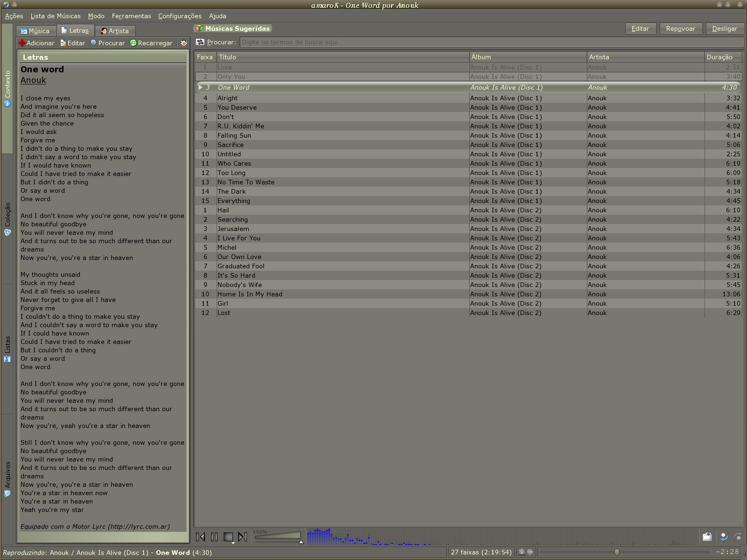Select the track 'Alright'
This screenshot has width=747, height=560.
pos(468,98)
